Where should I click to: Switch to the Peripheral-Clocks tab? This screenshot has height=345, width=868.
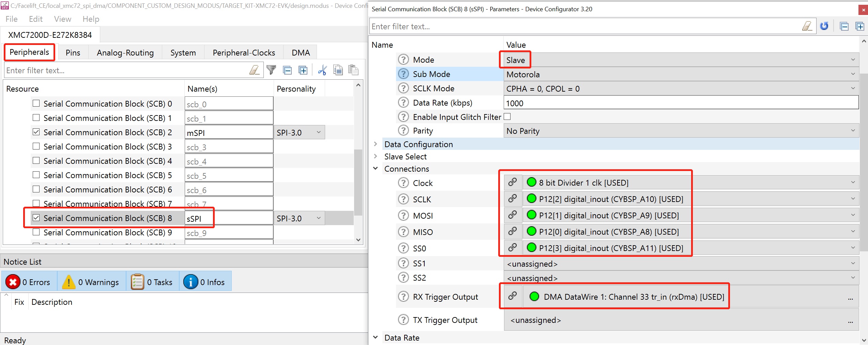[244, 52]
